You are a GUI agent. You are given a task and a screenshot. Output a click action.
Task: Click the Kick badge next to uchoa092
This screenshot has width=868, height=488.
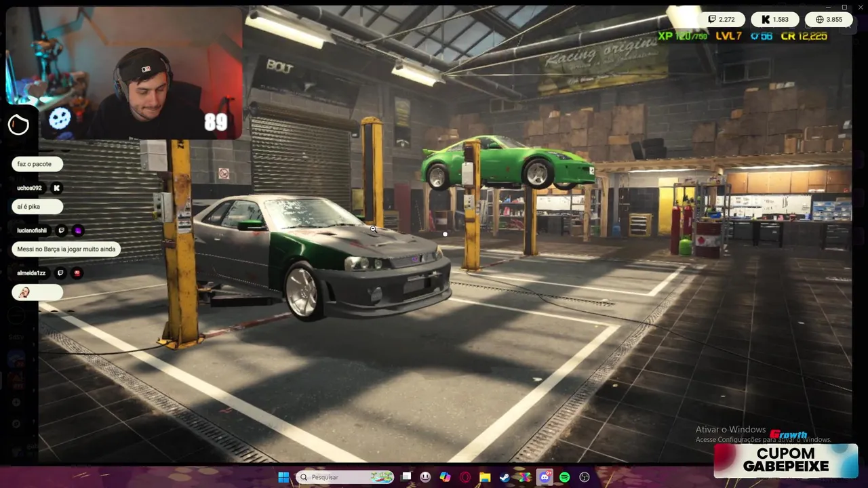pos(57,188)
